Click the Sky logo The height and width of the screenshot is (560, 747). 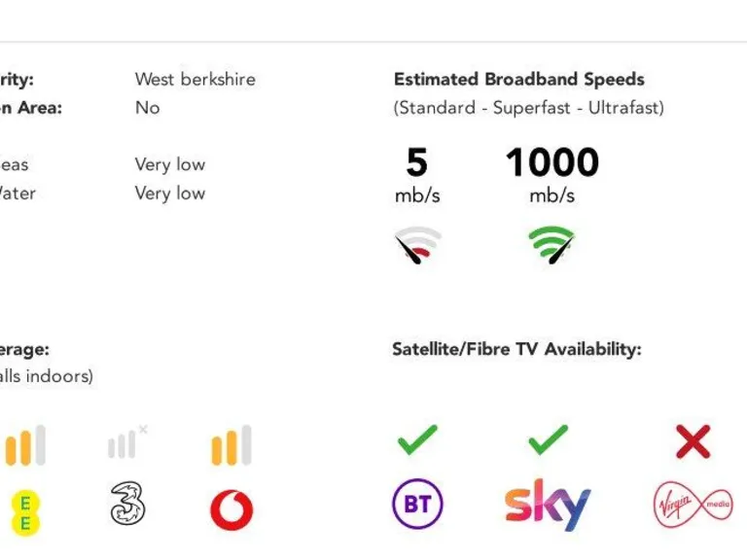(x=548, y=505)
